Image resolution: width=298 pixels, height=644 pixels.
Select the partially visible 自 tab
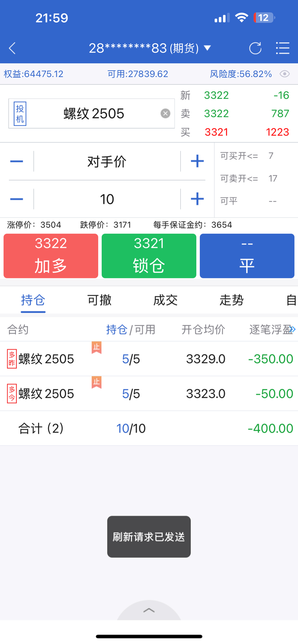[x=291, y=300]
